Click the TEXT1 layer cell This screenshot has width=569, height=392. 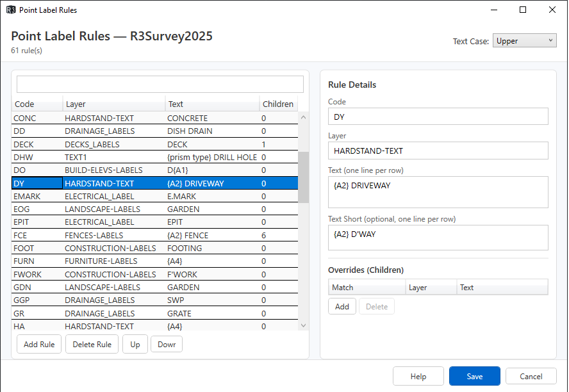point(114,157)
